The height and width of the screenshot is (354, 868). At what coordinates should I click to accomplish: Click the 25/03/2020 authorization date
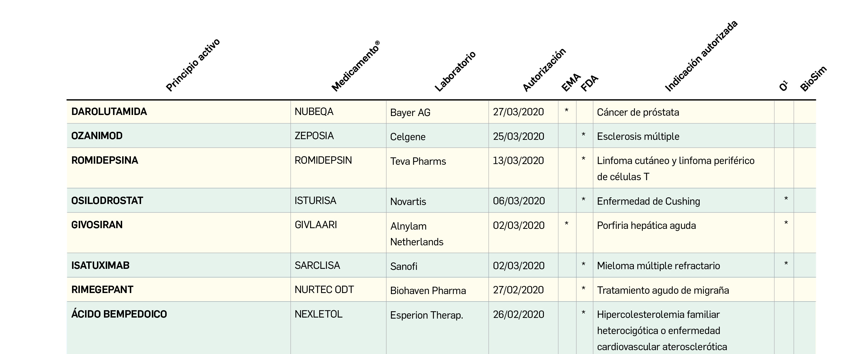(518, 137)
